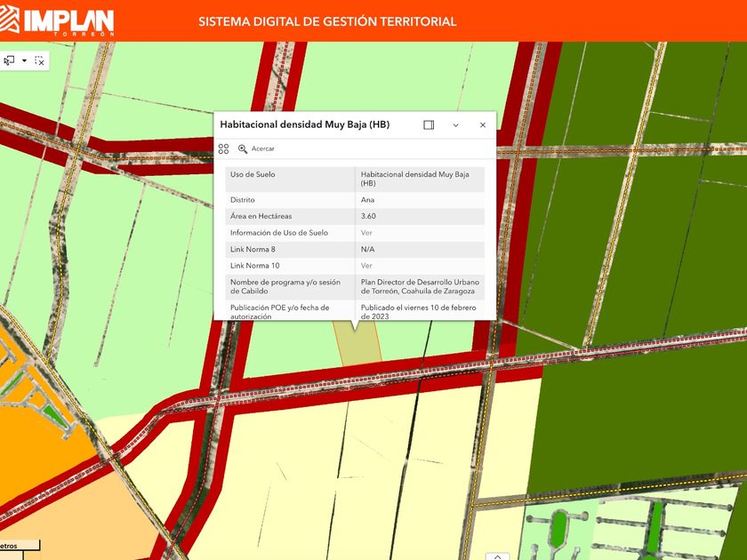This screenshot has height=560, width=747.
Task: Open the 'Ver' link for Información de Uso de Suelo
Action: 366,233
